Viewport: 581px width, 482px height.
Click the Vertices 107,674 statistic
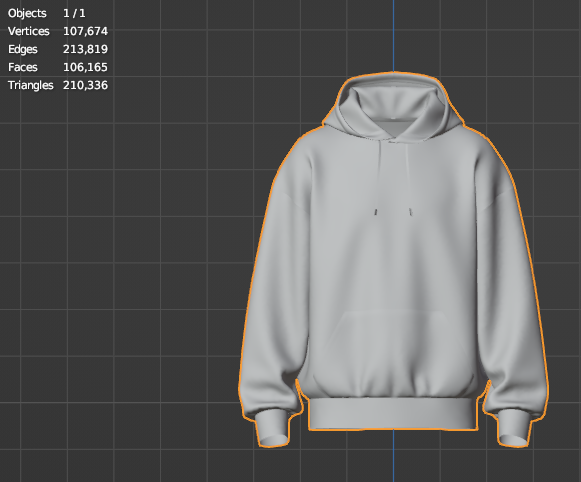(58, 31)
